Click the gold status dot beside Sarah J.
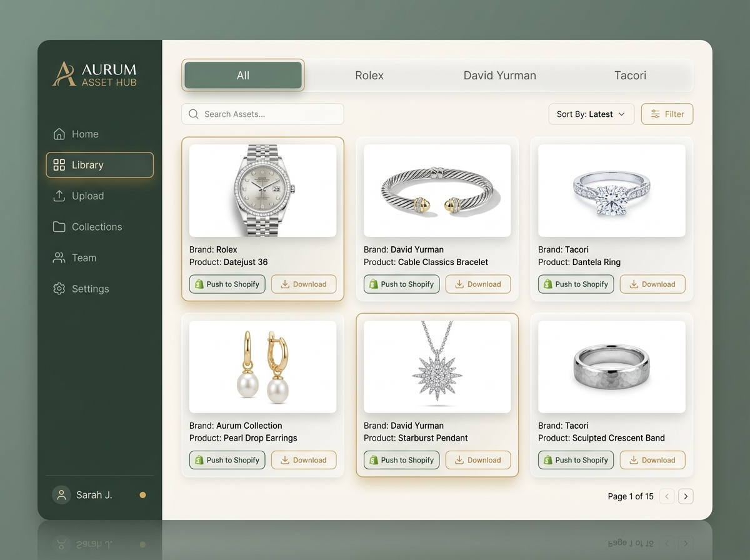 point(142,495)
